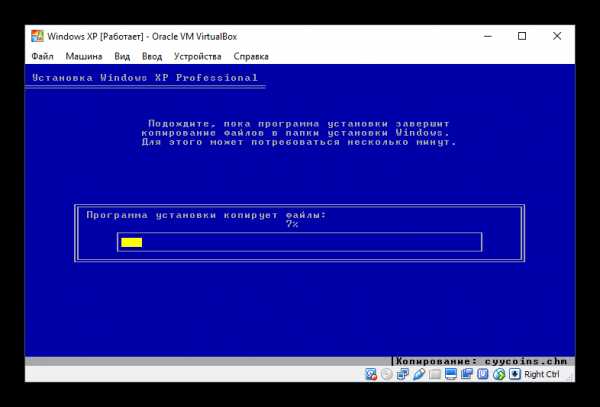
Task: Expand the Вид menu
Action: [122, 57]
